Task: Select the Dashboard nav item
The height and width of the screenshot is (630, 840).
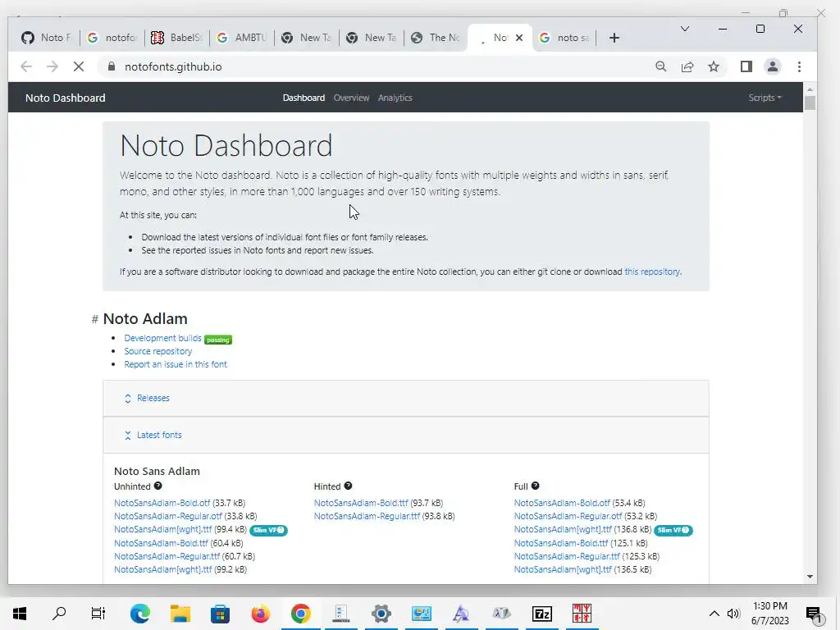Action: 304,98
